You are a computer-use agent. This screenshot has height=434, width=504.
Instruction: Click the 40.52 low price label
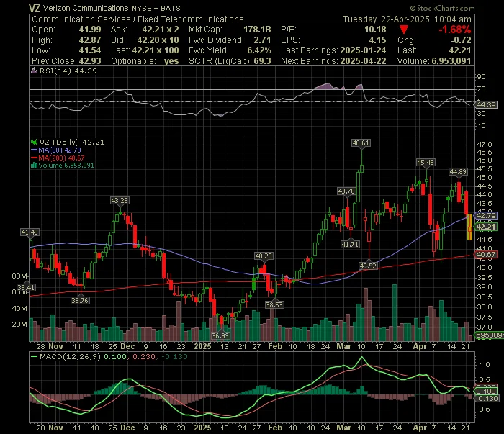[368, 266]
